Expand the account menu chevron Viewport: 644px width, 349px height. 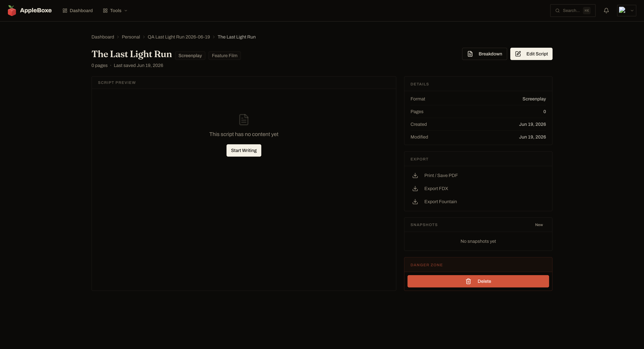(632, 11)
